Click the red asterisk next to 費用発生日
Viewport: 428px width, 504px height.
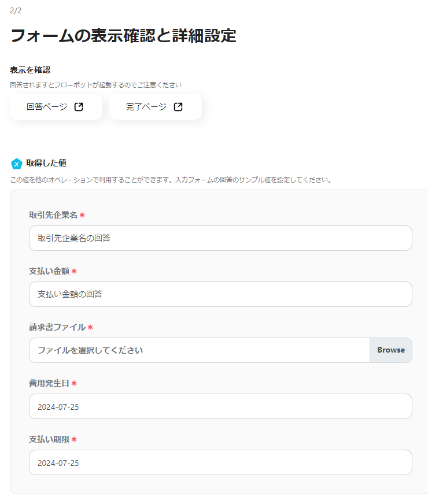tap(73, 382)
